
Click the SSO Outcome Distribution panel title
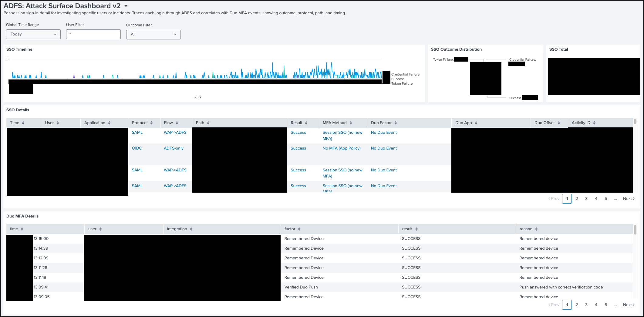[456, 49]
